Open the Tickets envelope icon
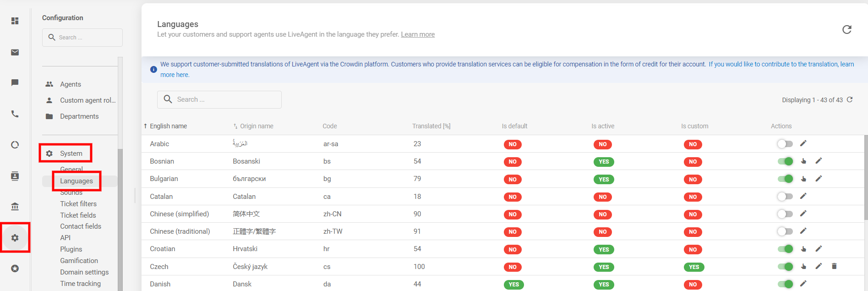The image size is (868, 291). 15,52
